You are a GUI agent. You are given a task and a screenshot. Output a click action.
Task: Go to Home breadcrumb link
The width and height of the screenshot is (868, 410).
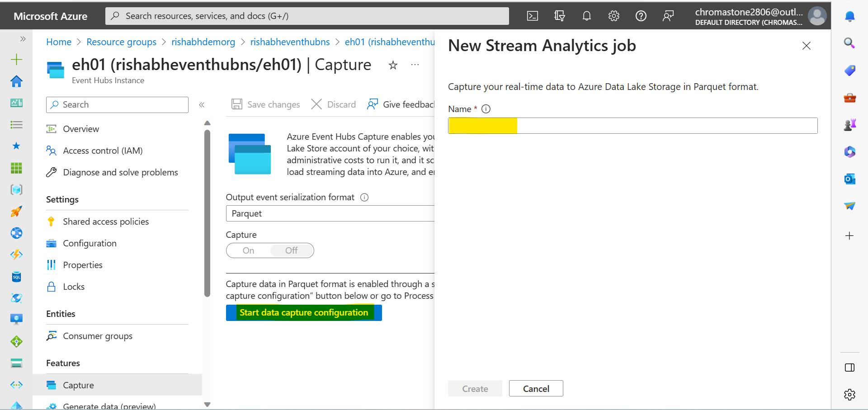(x=59, y=42)
